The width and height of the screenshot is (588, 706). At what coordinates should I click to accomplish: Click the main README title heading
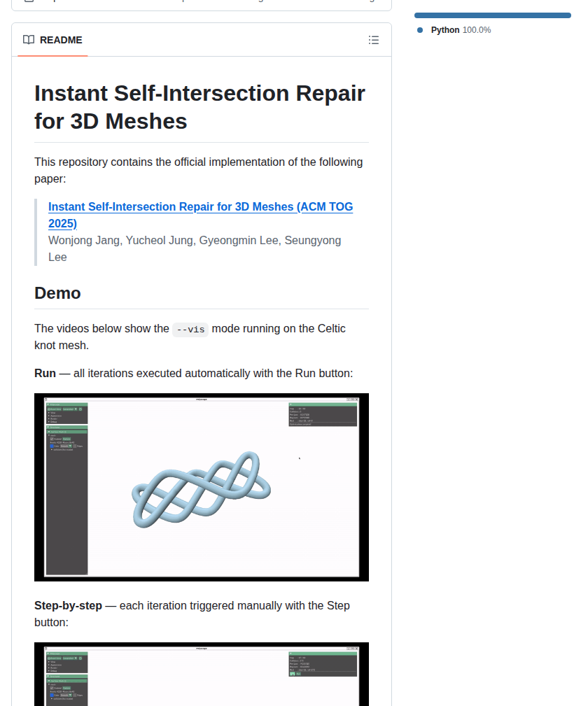tap(199, 107)
